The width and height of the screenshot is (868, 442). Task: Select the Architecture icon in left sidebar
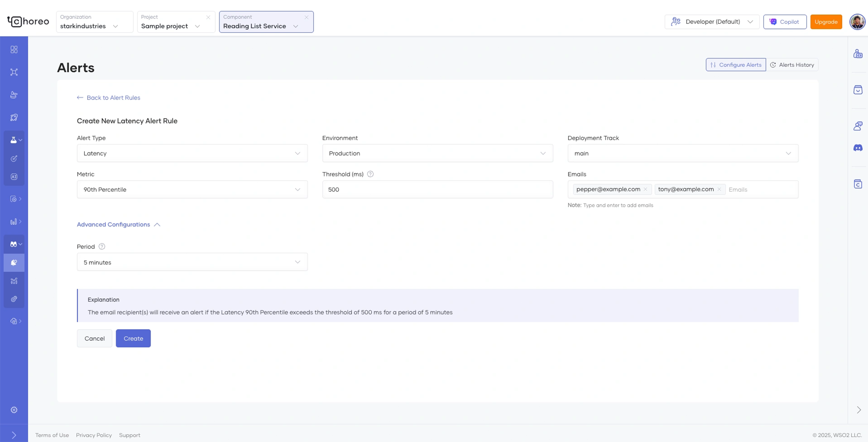(14, 72)
